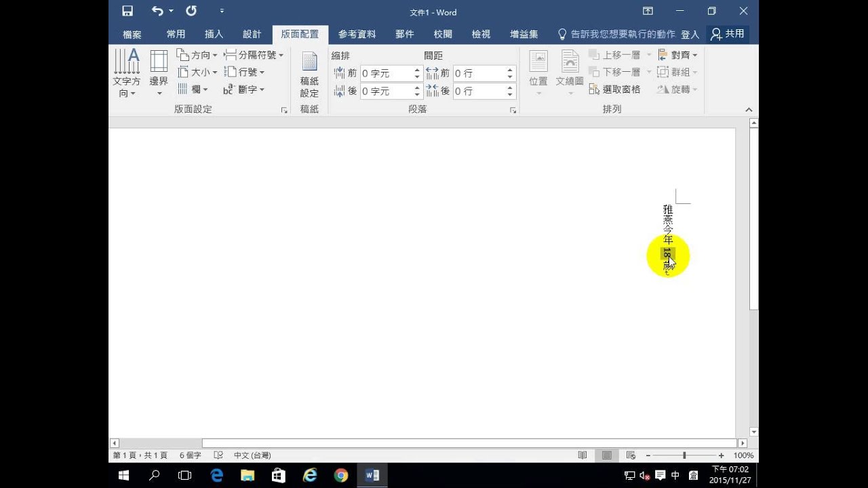Click the 文繞圖 wrap text icon
Screen dimensions: 868x488
[570, 61]
